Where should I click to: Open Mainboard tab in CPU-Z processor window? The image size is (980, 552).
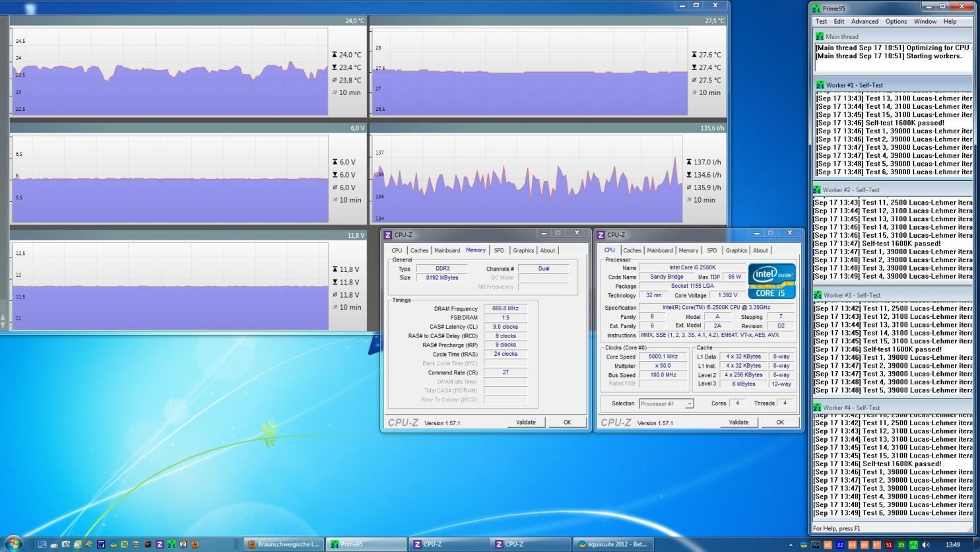pos(660,250)
